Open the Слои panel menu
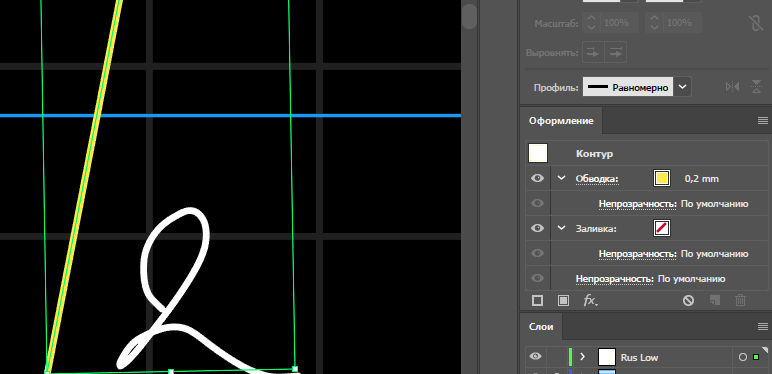 pyautogui.click(x=763, y=326)
